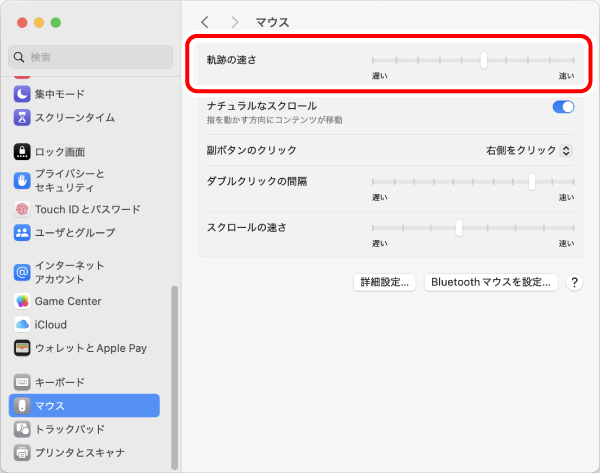Image resolution: width=600 pixels, height=473 pixels.
Task: Click the question mark help button
Action: tap(574, 282)
